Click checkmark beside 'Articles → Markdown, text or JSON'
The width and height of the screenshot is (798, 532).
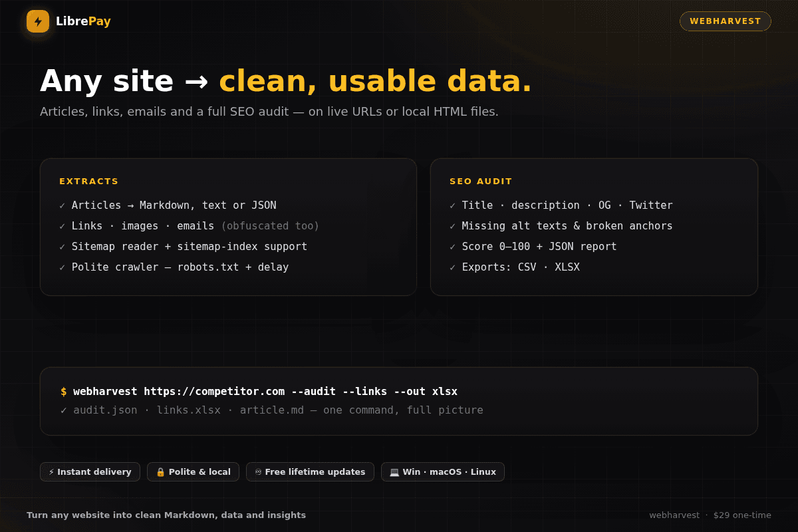click(x=63, y=205)
